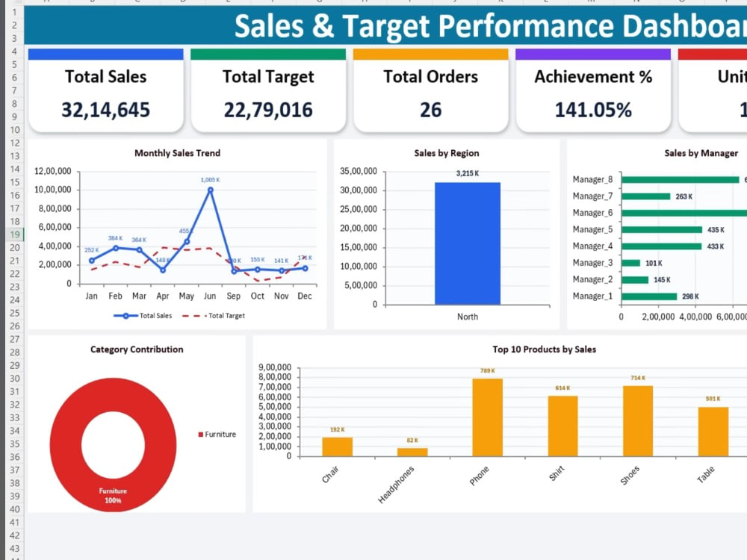The height and width of the screenshot is (560, 747).
Task: Select the Top 10 Products by Sales title
Action: point(544,349)
